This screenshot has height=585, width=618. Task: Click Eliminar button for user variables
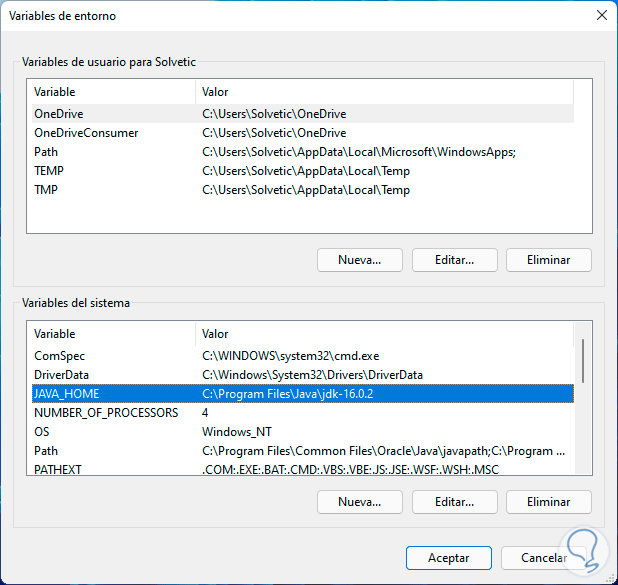coord(548,260)
